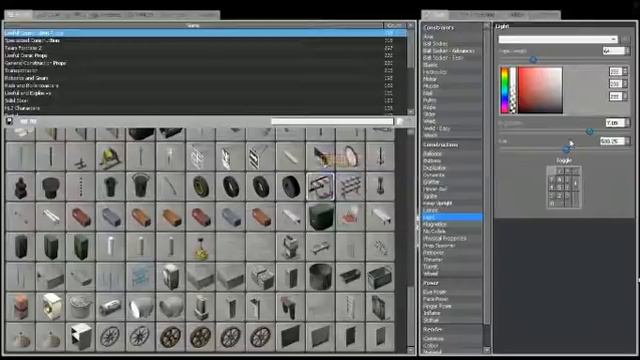640x360 pixels.
Task: Choose the Dynamite tool
Action: coord(451,175)
